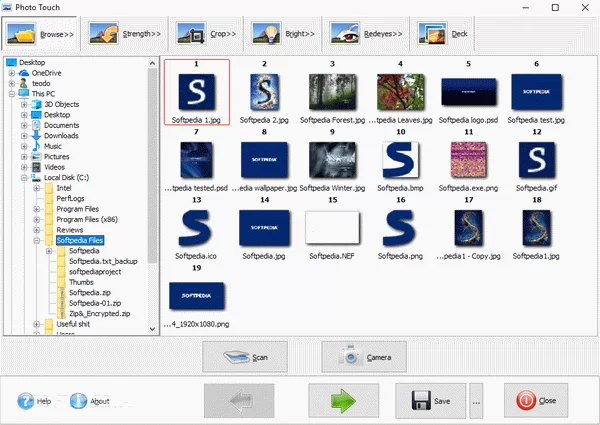The width and height of the screenshot is (600, 425).
Task: Select the Reviews folder
Action: tap(70, 230)
